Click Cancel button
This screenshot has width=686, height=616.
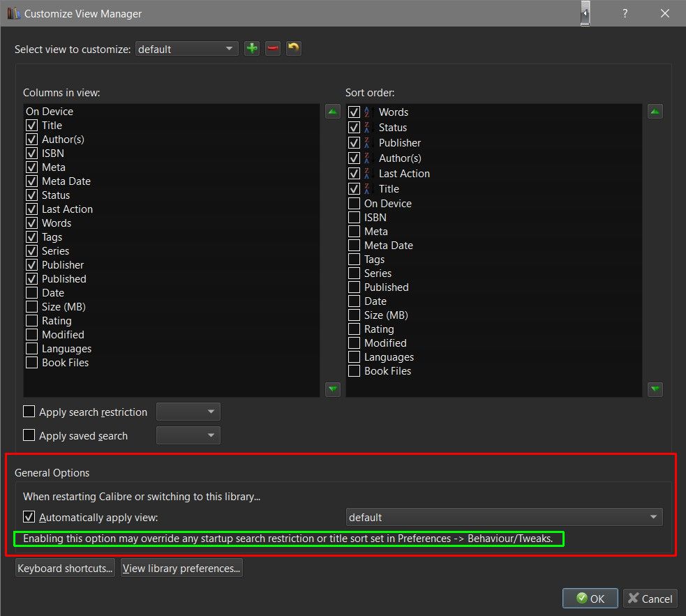(x=650, y=599)
